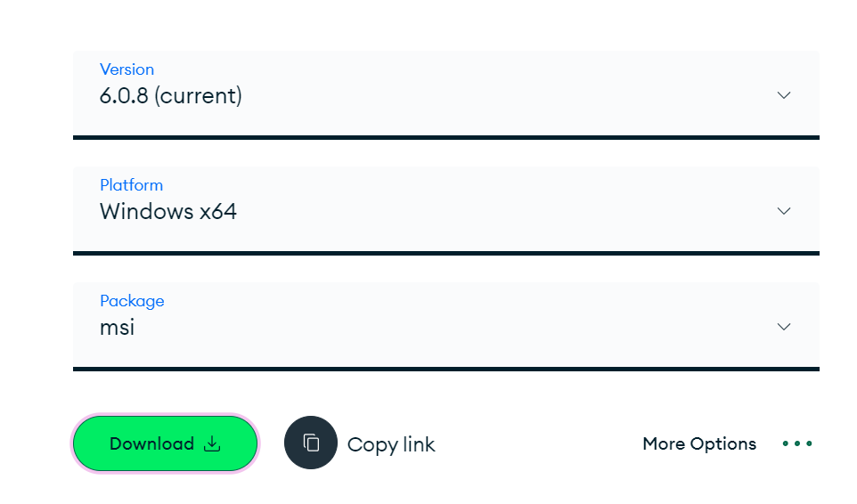Screen dimensions: 857x504
Task: Select the msi package value
Action: point(118,327)
